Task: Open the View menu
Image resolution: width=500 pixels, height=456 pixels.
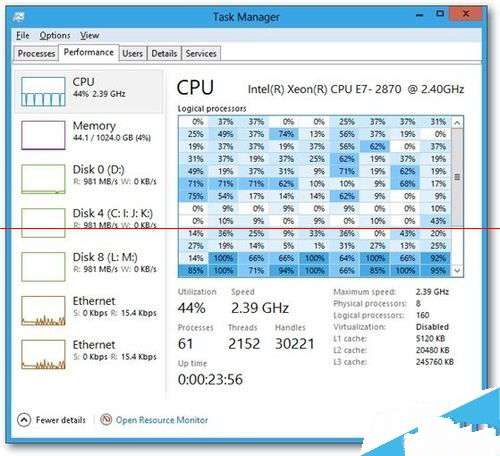Action: [x=89, y=35]
